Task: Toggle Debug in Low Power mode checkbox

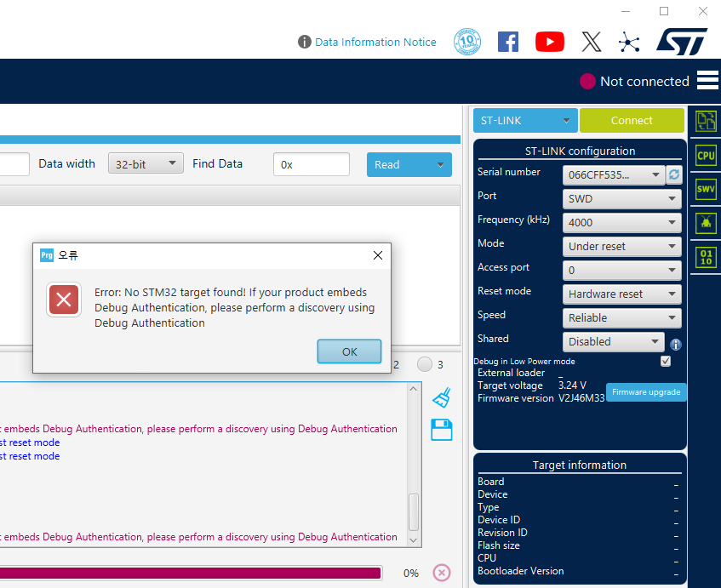Action: [666, 361]
